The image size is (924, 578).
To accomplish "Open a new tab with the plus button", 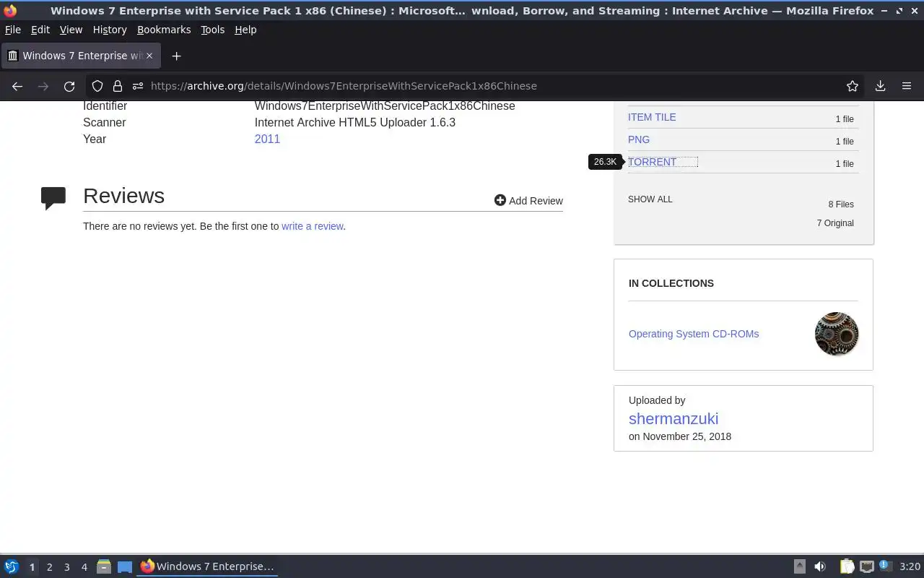I will [176, 56].
